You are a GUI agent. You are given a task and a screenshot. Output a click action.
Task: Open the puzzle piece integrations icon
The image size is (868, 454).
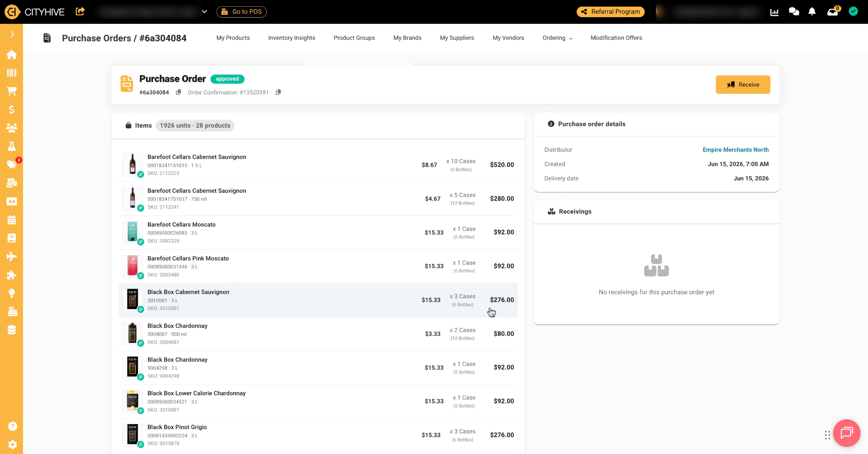pos(12,275)
